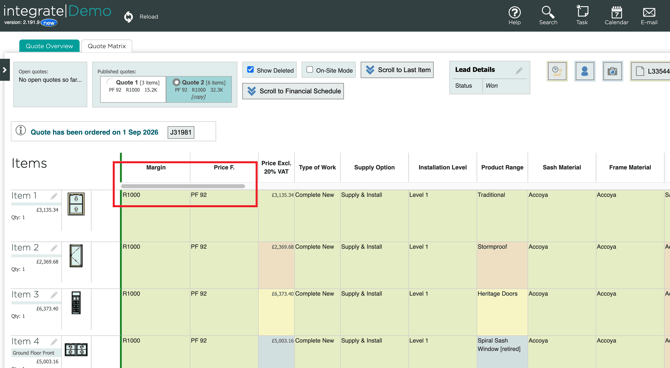670x368 pixels.
Task: Select Quote 1 radio button
Action: (x=111, y=82)
